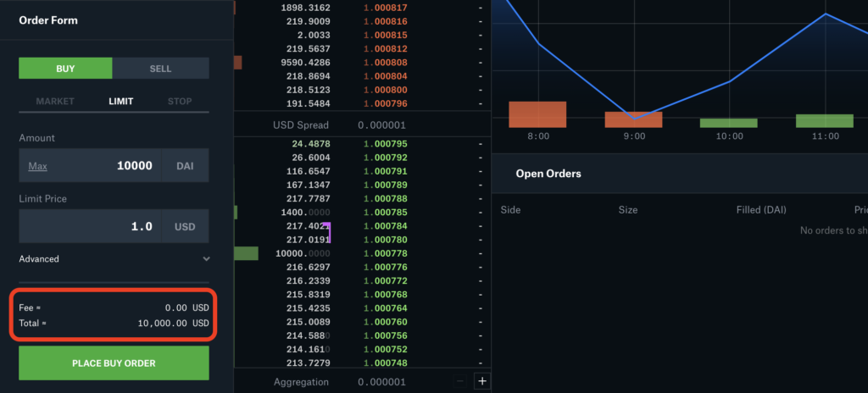The width and height of the screenshot is (868, 393).
Task: Select the STOP order type tab
Action: [179, 102]
